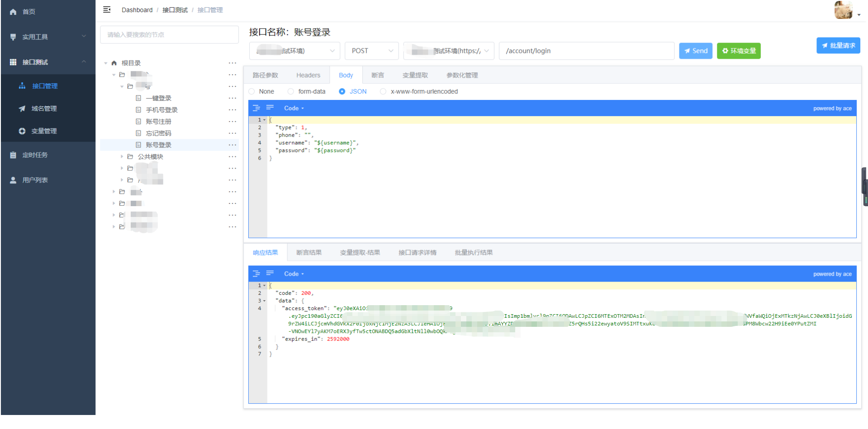Switch to the 响应结果 tab
868x429 pixels.
[266, 253]
